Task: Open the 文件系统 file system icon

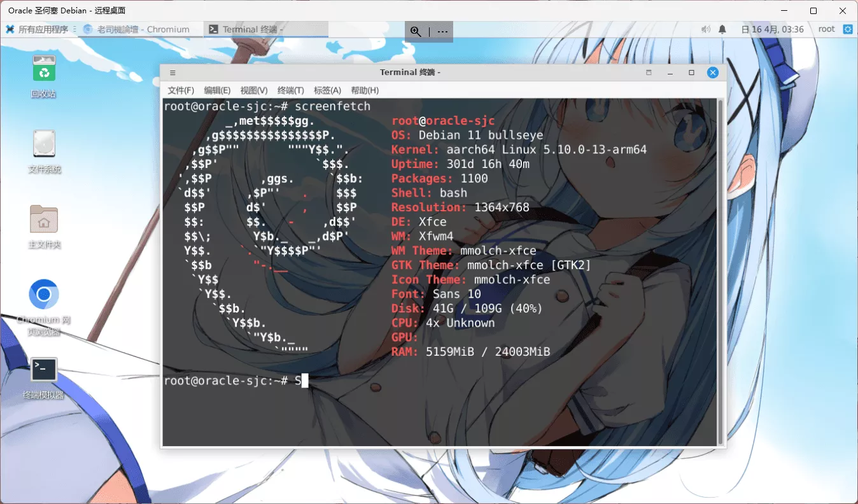Action: tap(43, 143)
